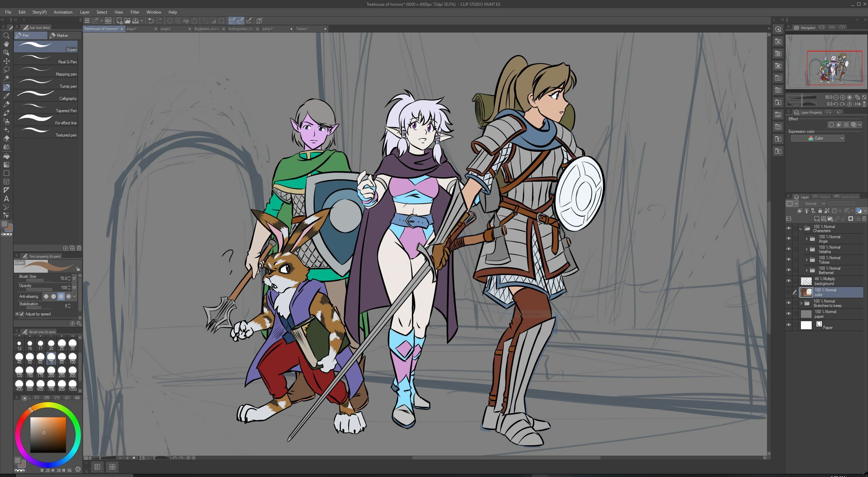The height and width of the screenshot is (477, 868).
Task: Expand the Velatha layer folder
Action: point(807,249)
